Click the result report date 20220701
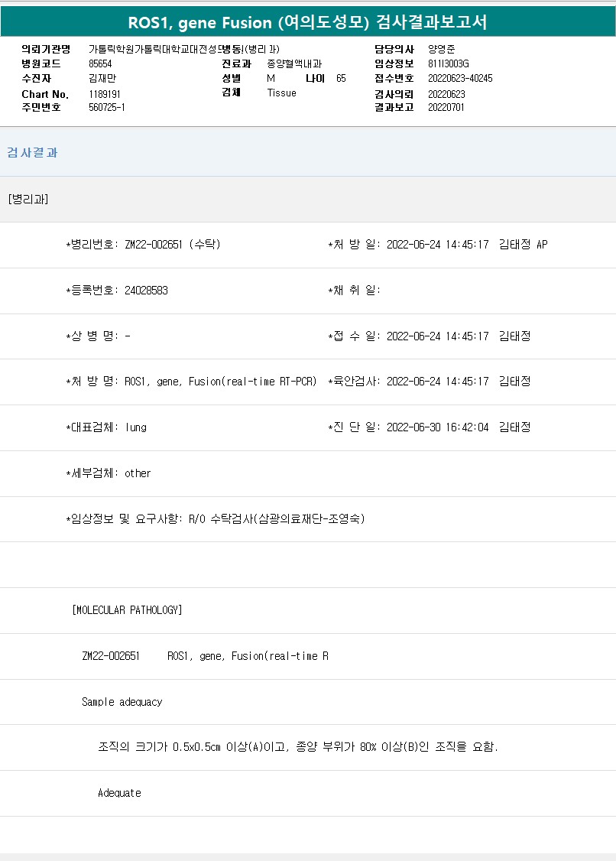 coord(446,107)
